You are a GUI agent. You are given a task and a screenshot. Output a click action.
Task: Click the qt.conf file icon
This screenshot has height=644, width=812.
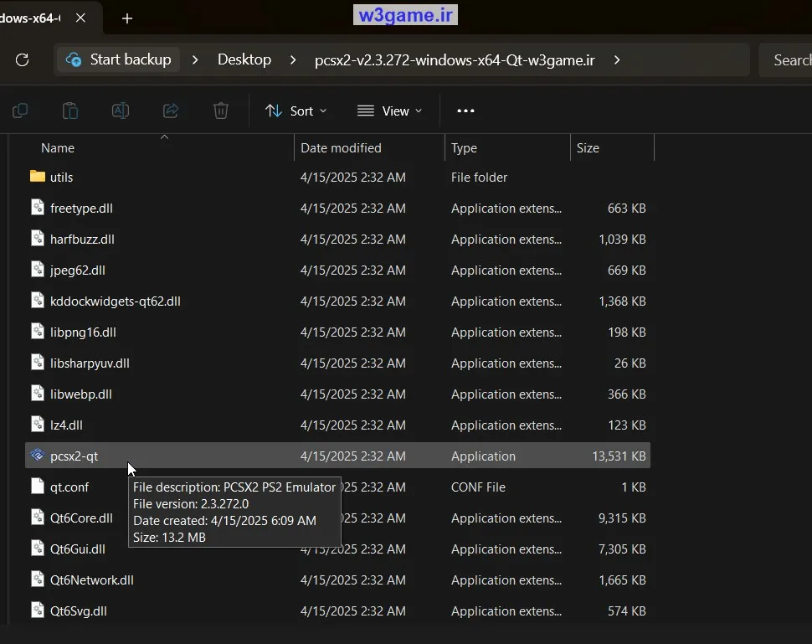(x=38, y=486)
